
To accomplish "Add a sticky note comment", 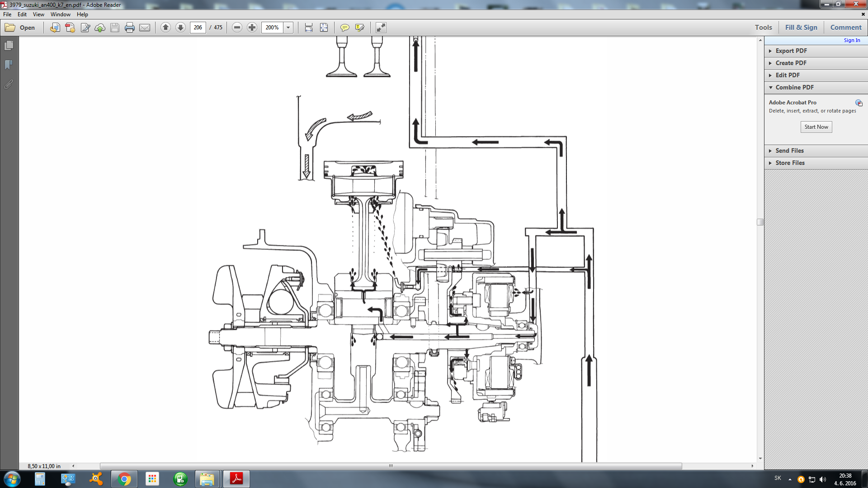I will pos(344,28).
